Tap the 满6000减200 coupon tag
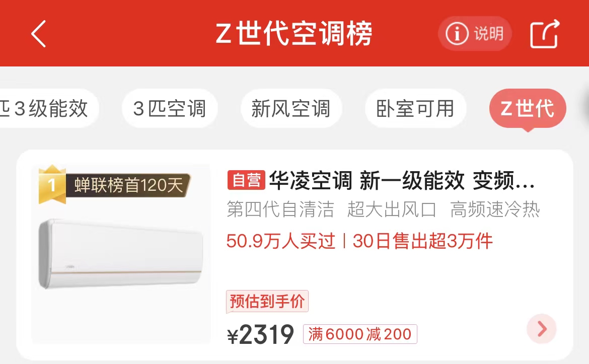Image resolution: width=589 pixels, height=364 pixels. pyautogui.click(x=360, y=334)
